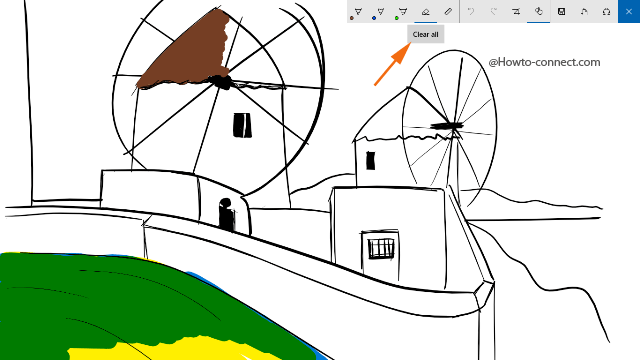640x360 pixels.
Task: Share the sketch
Action: [607, 12]
